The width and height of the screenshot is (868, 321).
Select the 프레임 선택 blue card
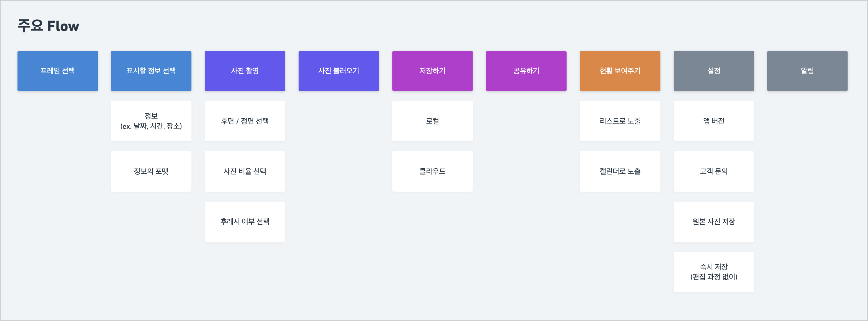tap(58, 71)
